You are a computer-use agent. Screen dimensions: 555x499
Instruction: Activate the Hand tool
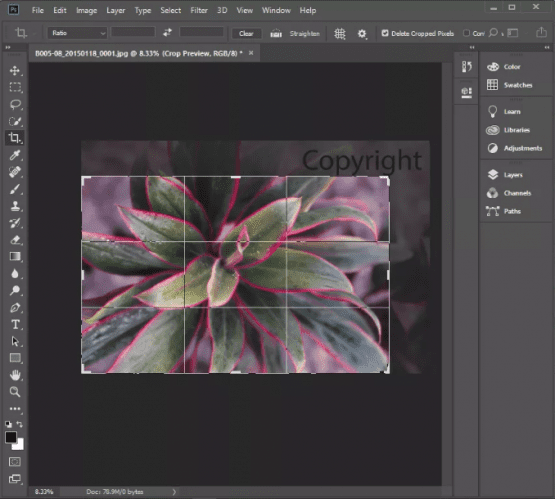[x=15, y=375]
